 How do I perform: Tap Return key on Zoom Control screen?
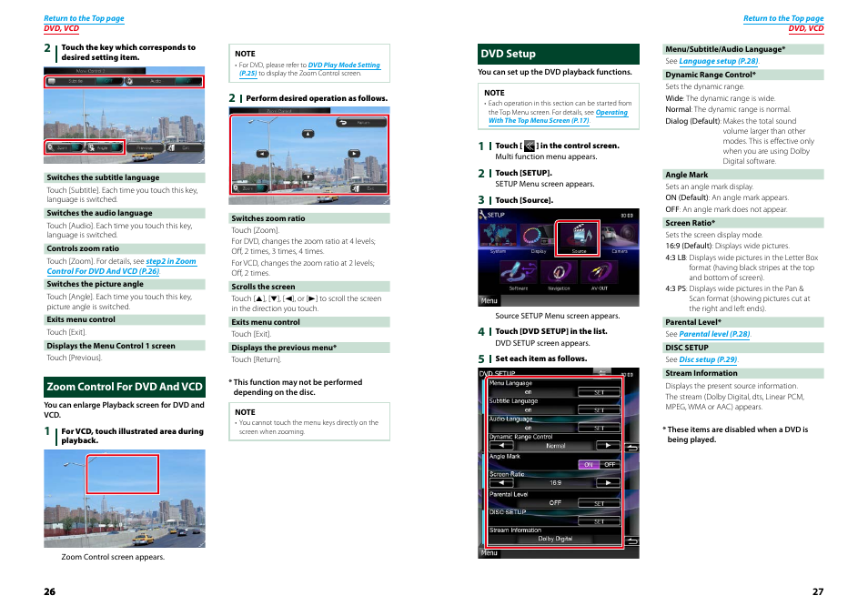click(361, 123)
